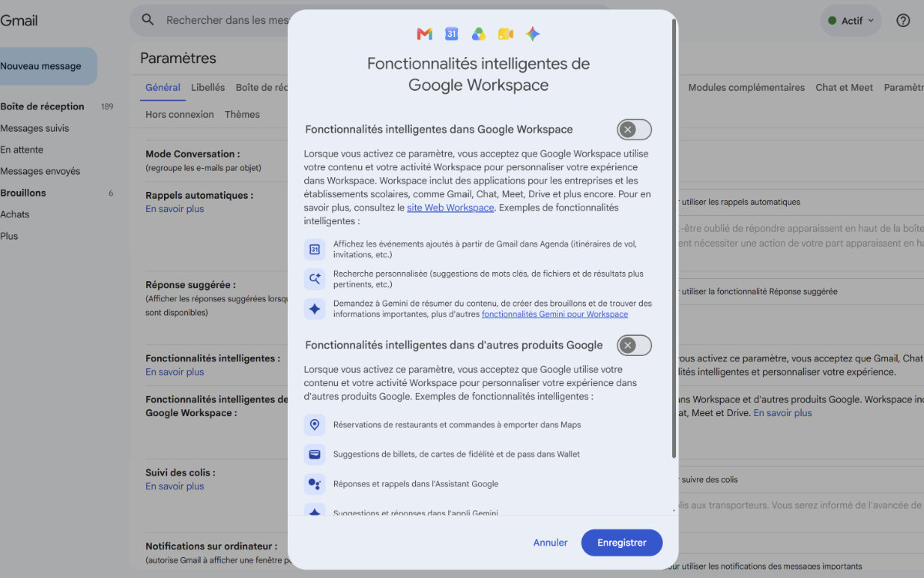This screenshot has width=924, height=578.
Task: Open En savoir plus under Rappels automatiques
Action: (x=175, y=209)
